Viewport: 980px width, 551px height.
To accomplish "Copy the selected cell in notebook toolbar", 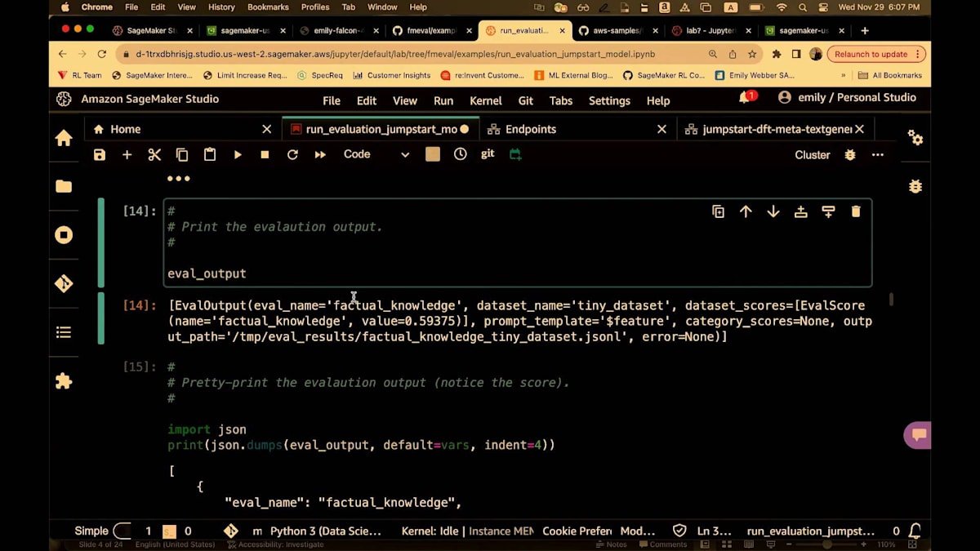I will (182, 154).
